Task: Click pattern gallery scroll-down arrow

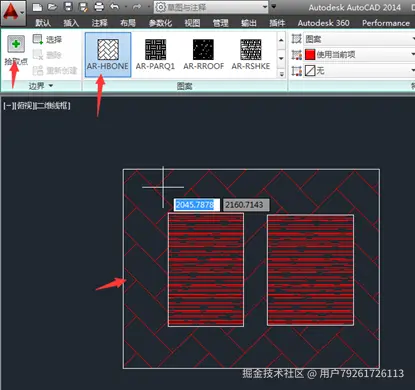Action: point(281,59)
